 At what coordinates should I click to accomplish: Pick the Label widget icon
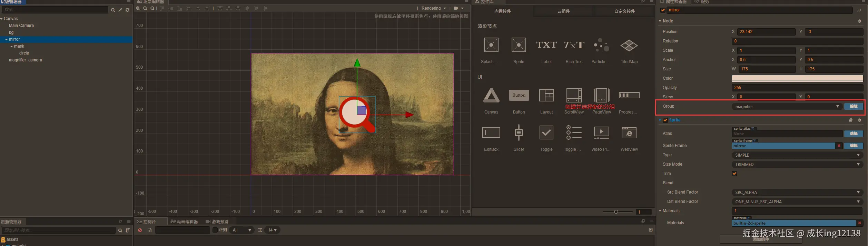(x=546, y=45)
